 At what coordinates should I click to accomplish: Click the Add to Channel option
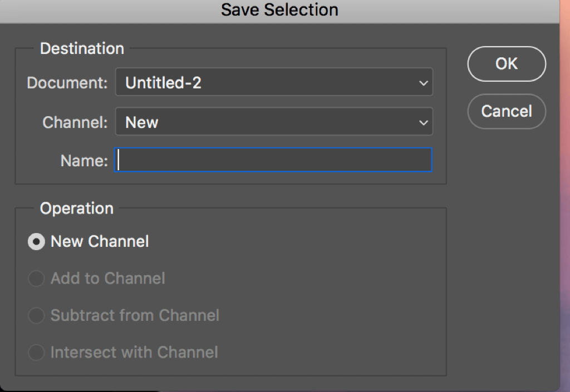36,279
